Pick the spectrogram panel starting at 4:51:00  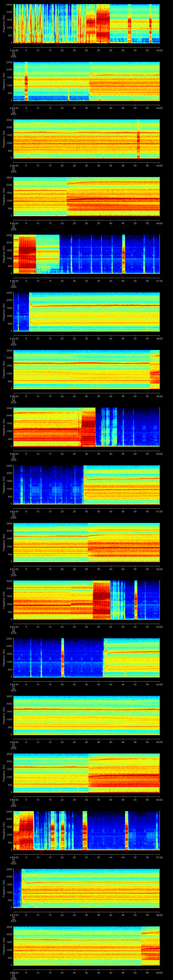[x=87, y=543]
